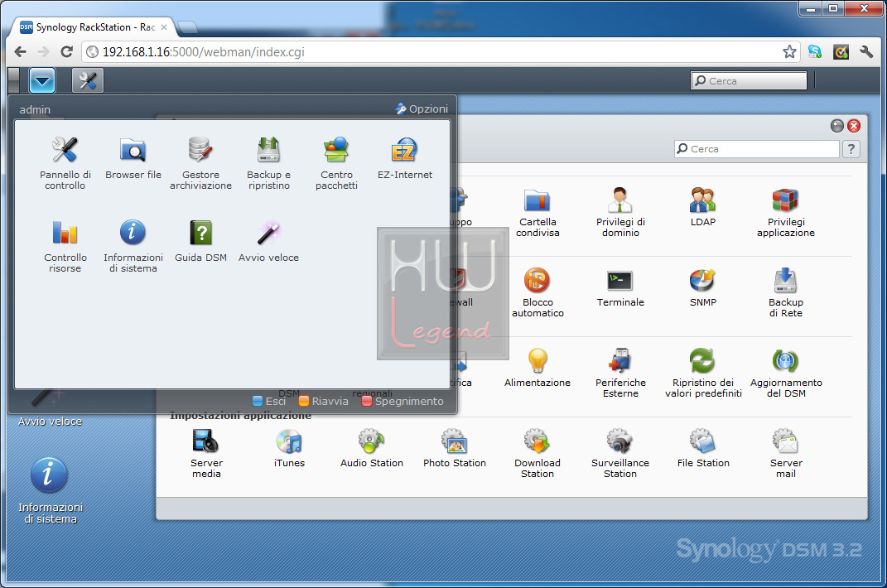Click Informazioni di sistema desktop shortcut

tap(50, 490)
